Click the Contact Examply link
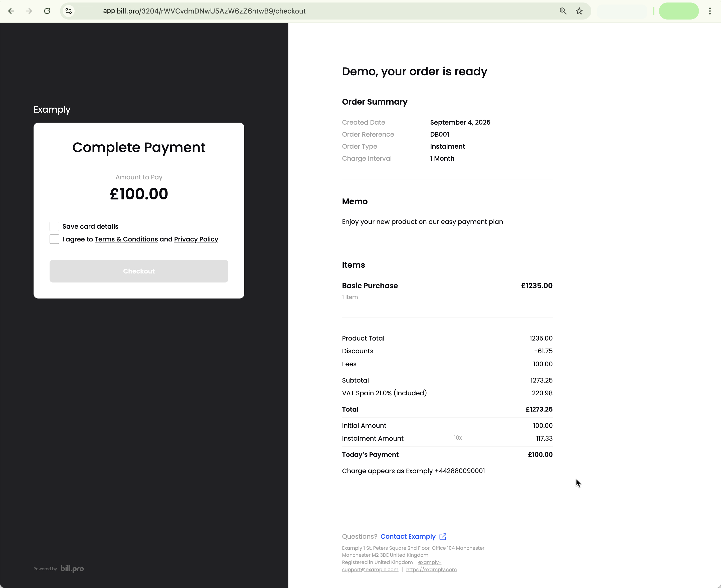This screenshot has height=588, width=721. 408,536
